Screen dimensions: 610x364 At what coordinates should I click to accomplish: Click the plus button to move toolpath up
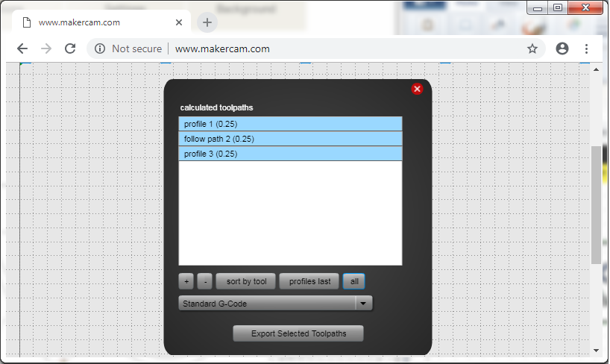click(186, 281)
